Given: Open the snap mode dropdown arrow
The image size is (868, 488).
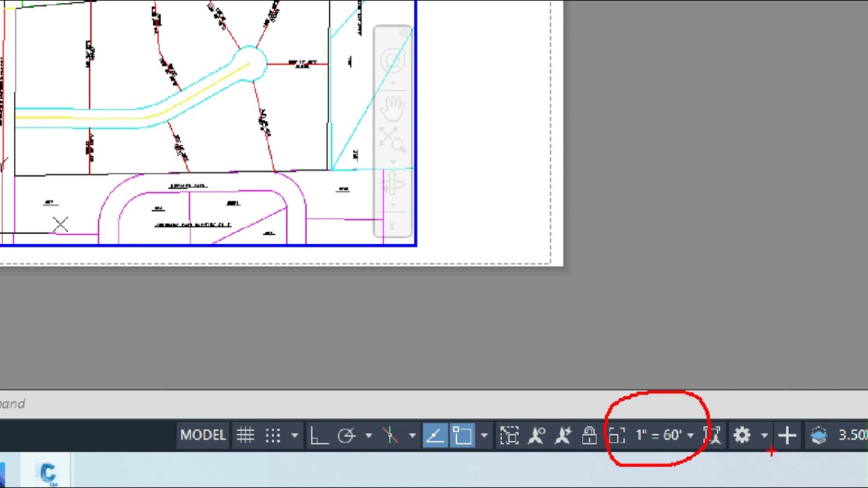Looking at the screenshot, I should pyautogui.click(x=294, y=435).
